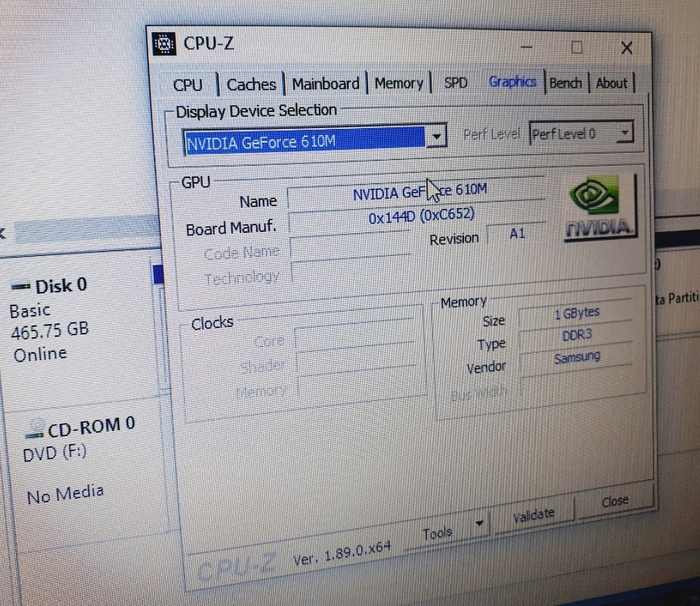Expand the Perf Level dropdown
This screenshot has height=606, width=700.
(x=625, y=133)
